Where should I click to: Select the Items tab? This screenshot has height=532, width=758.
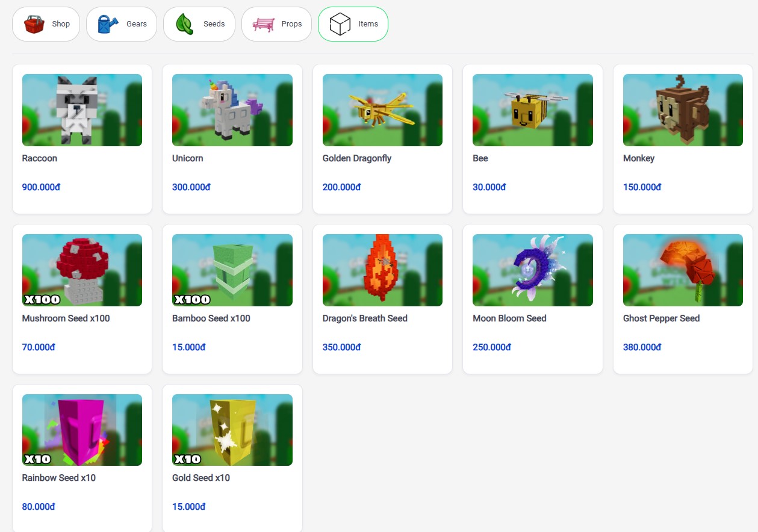[353, 24]
